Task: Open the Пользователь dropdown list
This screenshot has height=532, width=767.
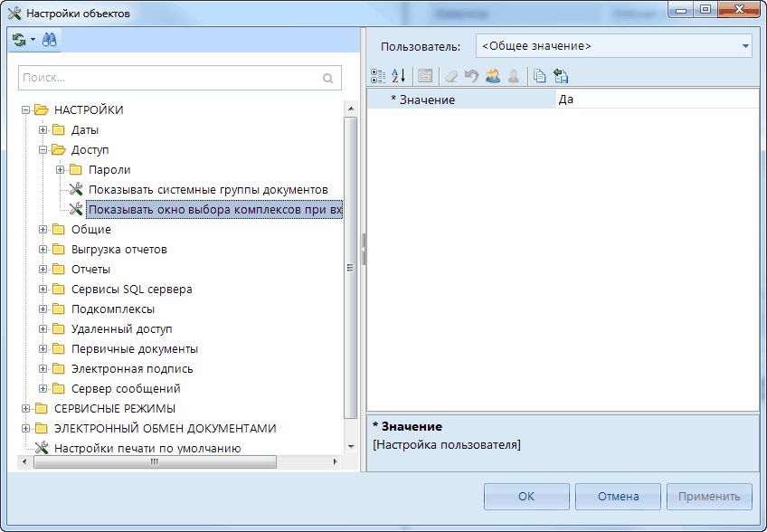Action: coord(745,45)
